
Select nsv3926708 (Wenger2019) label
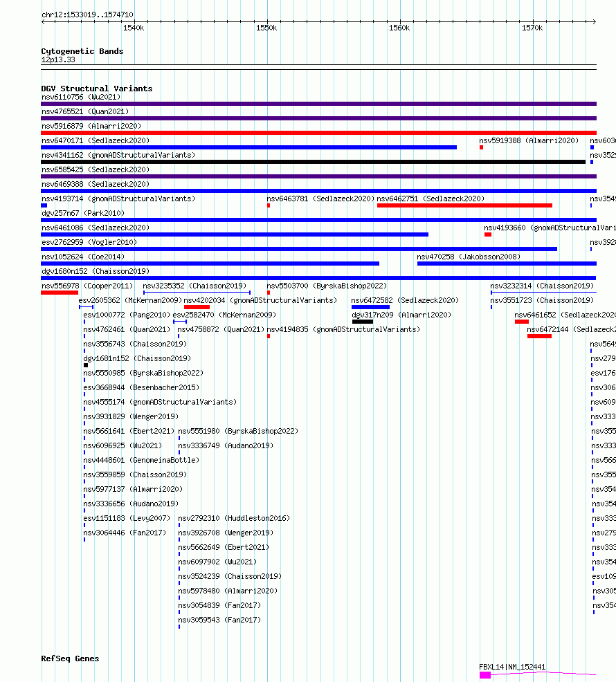[226, 533]
